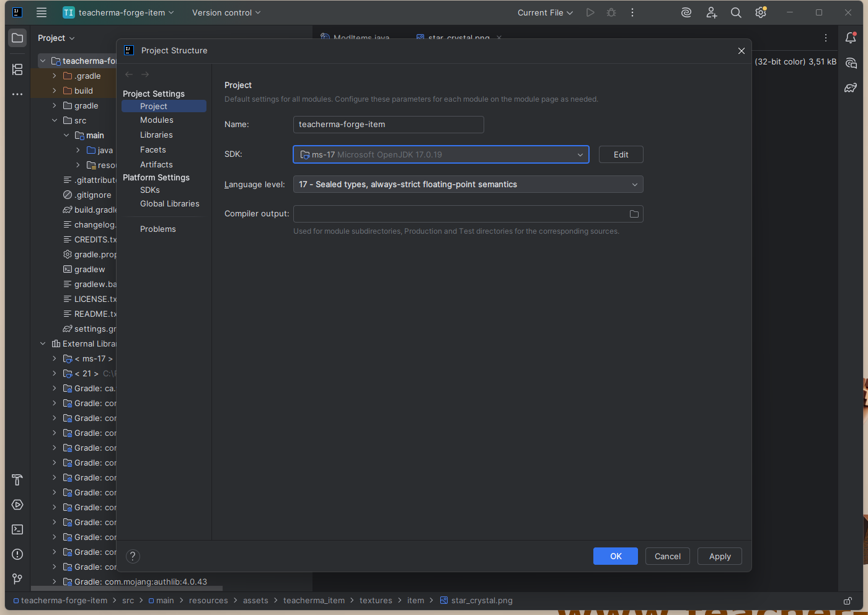Open the Notifications bell

coord(851,38)
